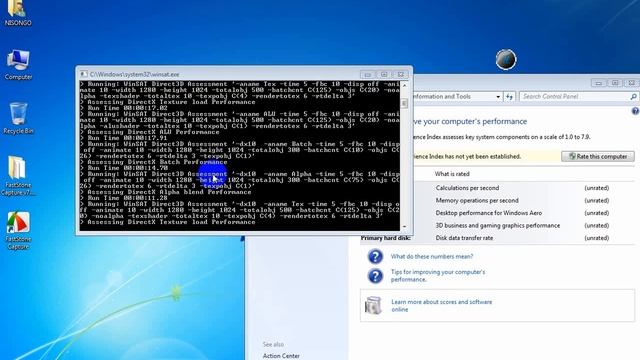The width and height of the screenshot is (640, 360).
Task: Maximize the winsat.exe console window
Action: pyautogui.click(x=384, y=74)
